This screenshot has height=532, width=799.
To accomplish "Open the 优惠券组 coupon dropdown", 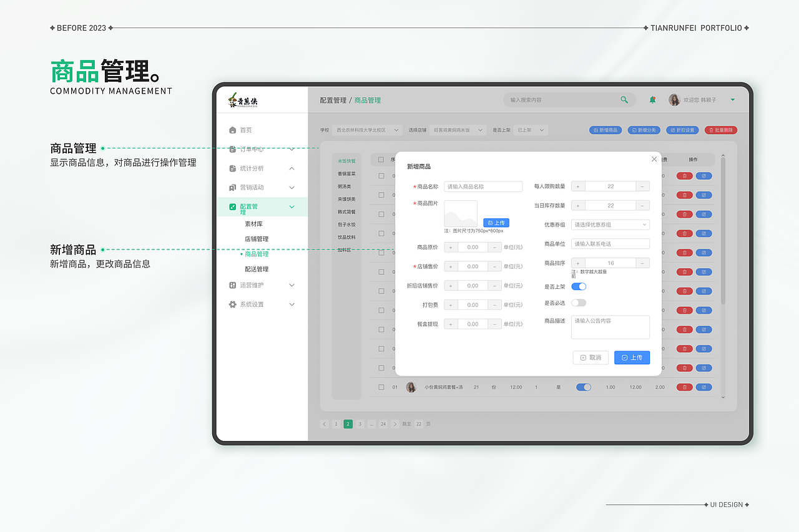I will point(610,225).
